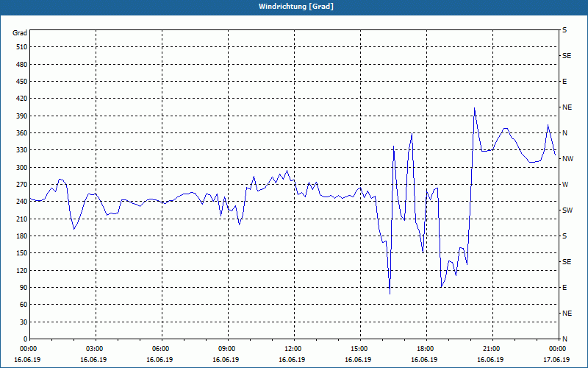Click compass label 'NE' level with 390
Viewport: 588px width, 368px height.
(567, 107)
